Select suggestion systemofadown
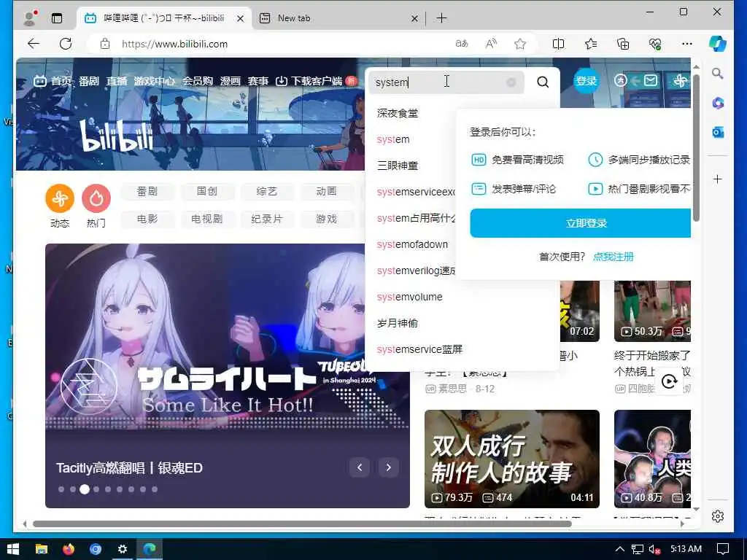Viewport: 747px width, 560px height. tap(412, 244)
